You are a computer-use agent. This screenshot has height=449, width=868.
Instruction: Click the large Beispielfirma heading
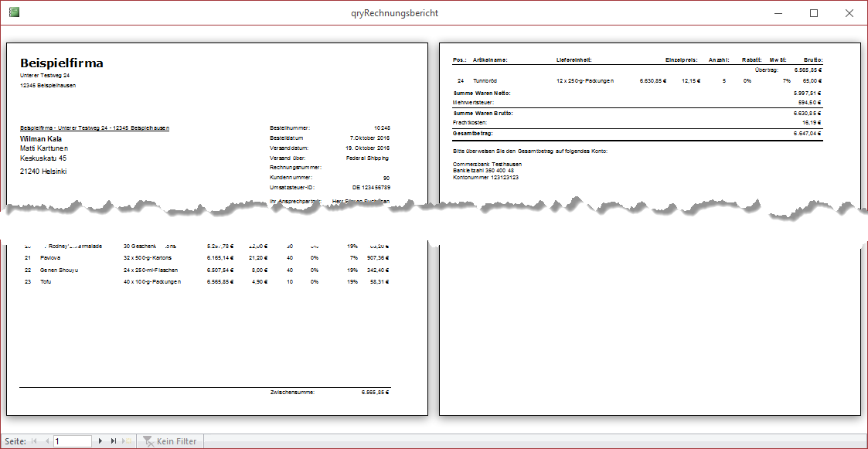pos(61,63)
